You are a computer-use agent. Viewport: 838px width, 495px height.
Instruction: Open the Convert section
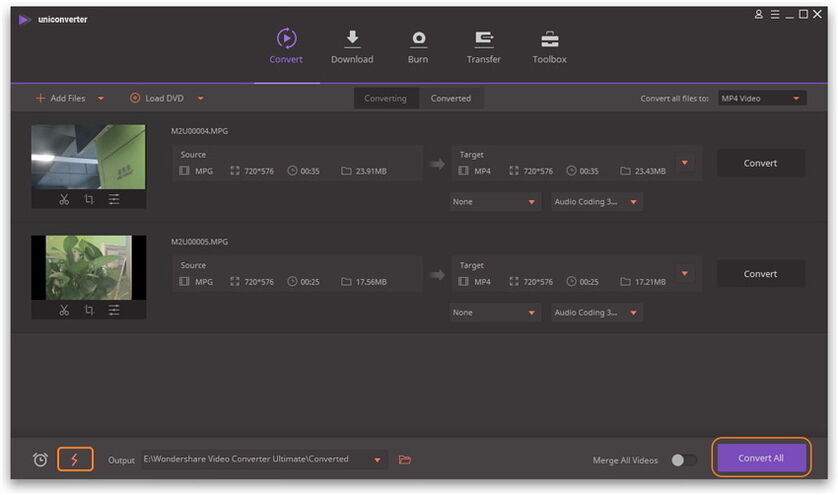point(286,47)
